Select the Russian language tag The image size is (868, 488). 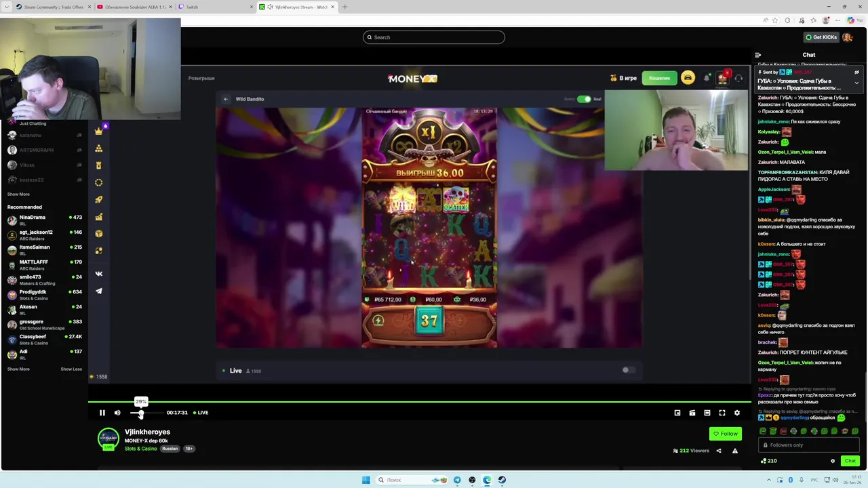pyautogui.click(x=170, y=449)
